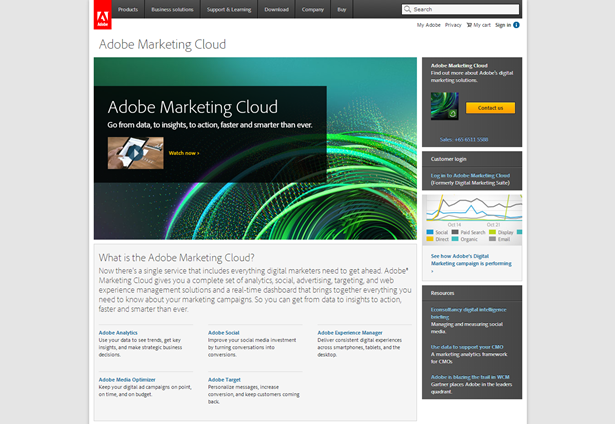Click the Customer login header

(448, 159)
